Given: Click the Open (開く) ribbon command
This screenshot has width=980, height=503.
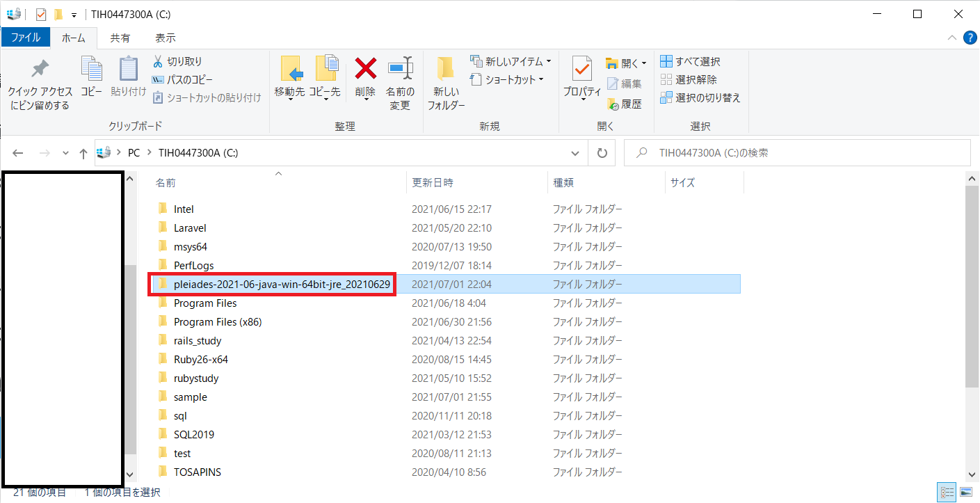Looking at the screenshot, I should [x=626, y=63].
